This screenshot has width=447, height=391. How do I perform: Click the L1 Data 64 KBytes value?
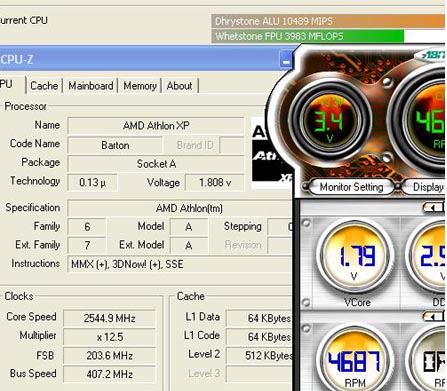259,318
